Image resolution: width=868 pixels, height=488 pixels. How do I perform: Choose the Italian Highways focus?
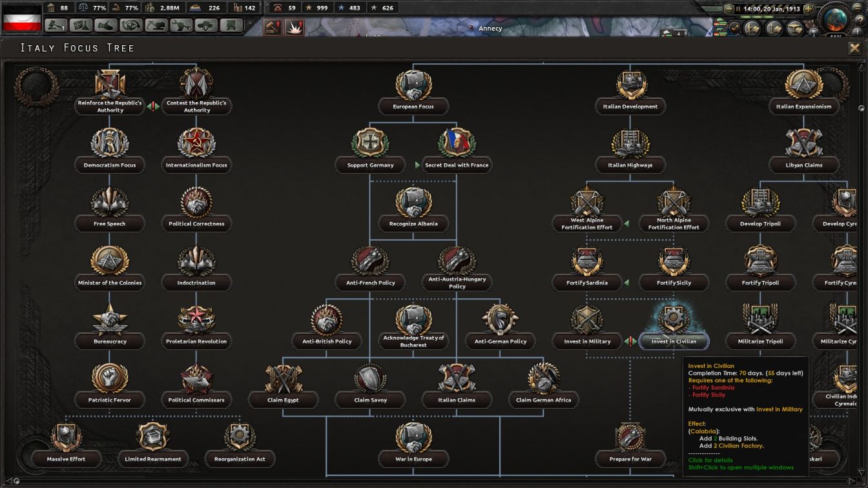(x=630, y=150)
